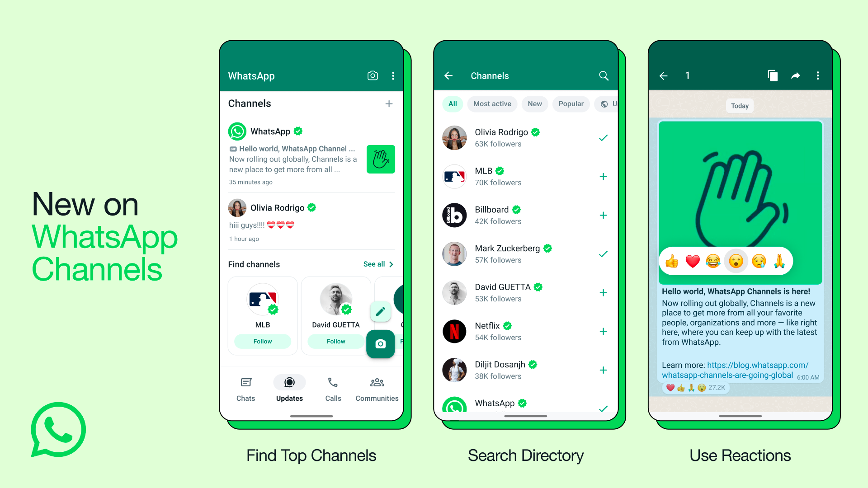Viewport: 868px width, 488px height.
Task: Select the Most active filter tab
Action: (x=492, y=103)
